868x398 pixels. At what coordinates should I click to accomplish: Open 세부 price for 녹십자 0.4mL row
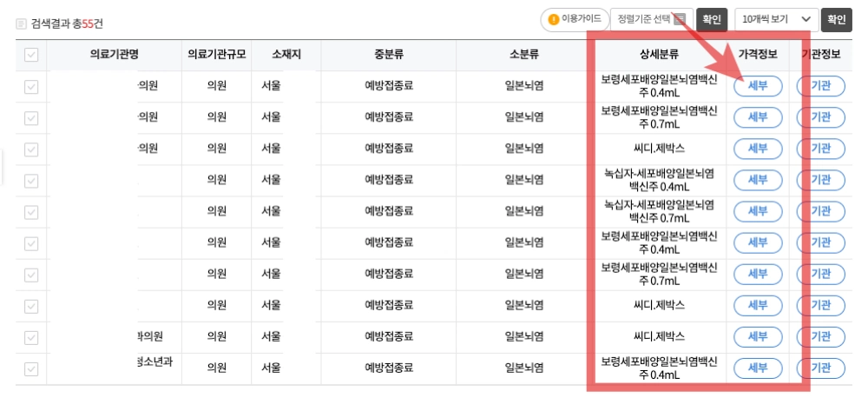click(758, 180)
